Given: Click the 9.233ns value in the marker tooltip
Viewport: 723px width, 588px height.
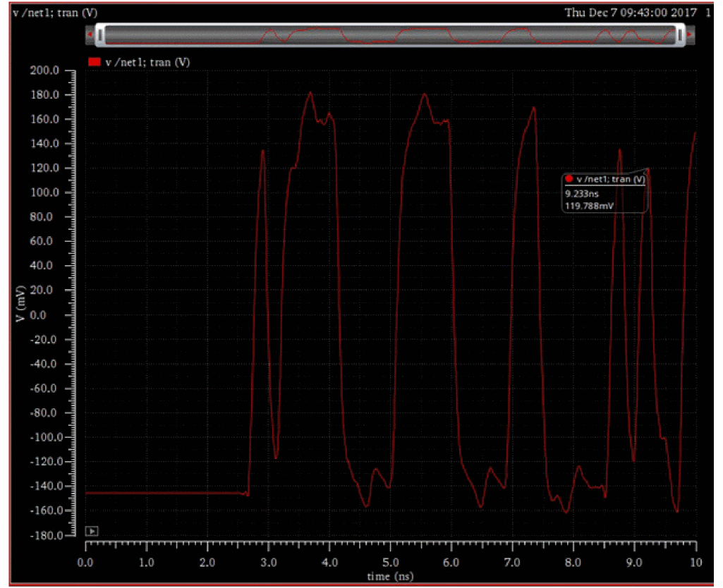Looking at the screenshot, I should point(580,192).
